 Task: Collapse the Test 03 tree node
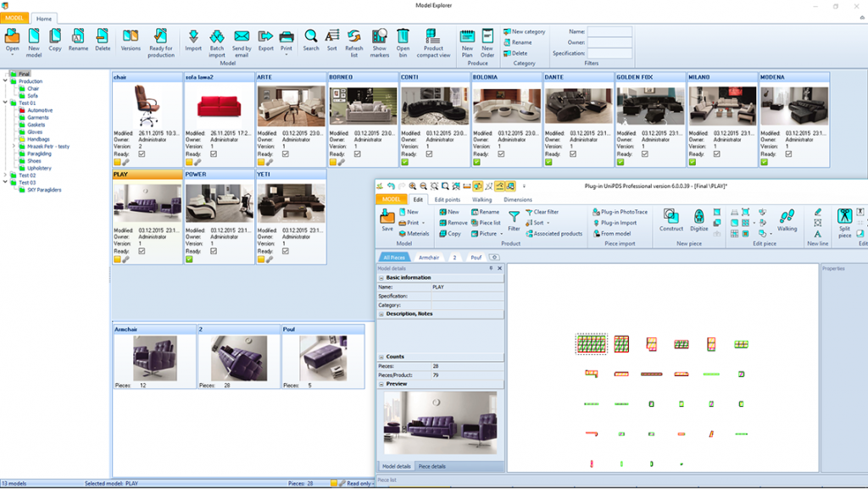[6, 182]
